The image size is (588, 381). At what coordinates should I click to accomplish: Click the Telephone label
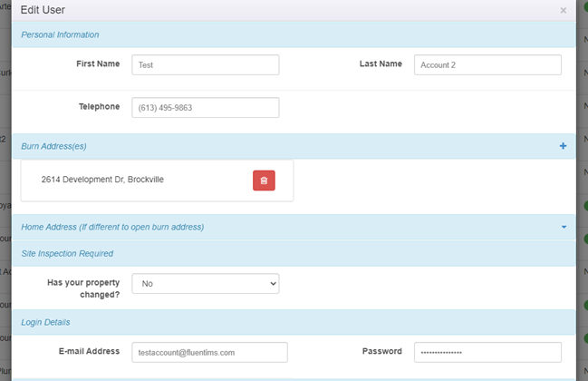pos(99,107)
